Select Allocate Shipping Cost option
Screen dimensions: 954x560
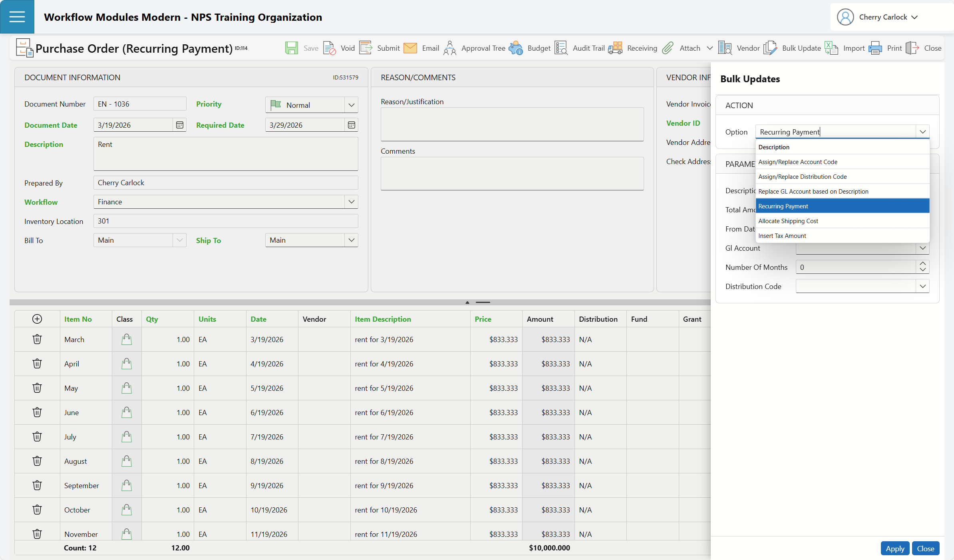coord(788,221)
